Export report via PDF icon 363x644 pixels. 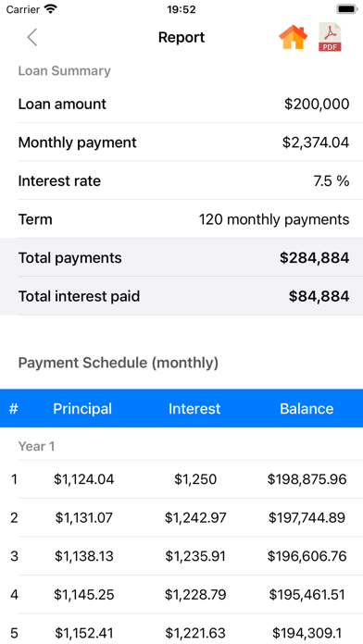tap(330, 37)
